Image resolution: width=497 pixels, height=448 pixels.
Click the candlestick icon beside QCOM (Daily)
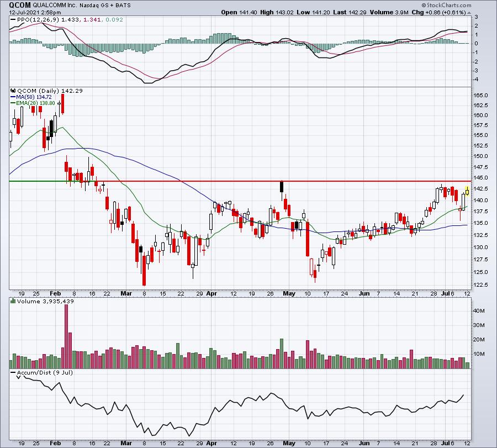click(13, 91)
